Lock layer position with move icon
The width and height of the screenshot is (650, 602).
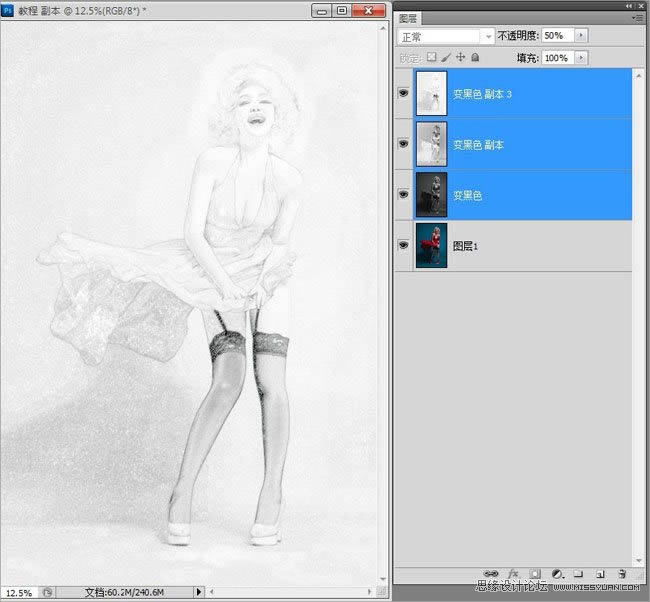click(x=461, y=58)
